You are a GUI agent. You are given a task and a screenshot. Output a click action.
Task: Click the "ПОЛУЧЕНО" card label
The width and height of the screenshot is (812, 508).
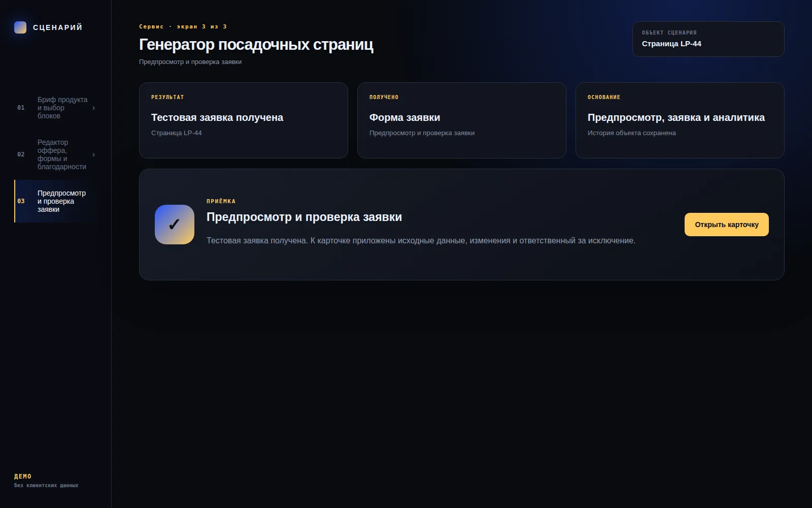pyautogui.click(x=384, y=97)
